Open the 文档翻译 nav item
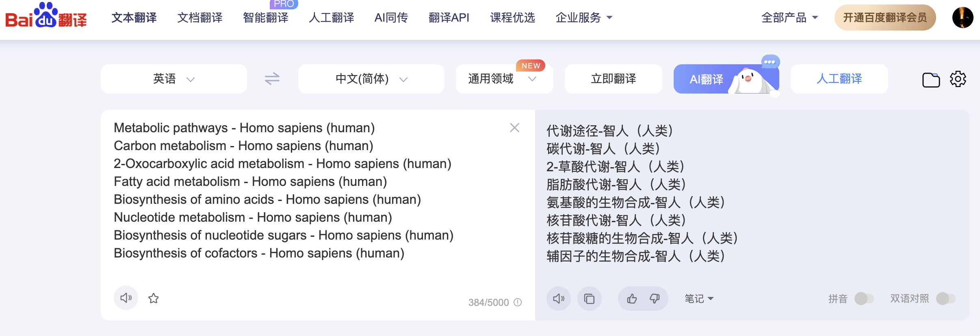Viewport: 980px width, 336px height. click(x=199, y=17)
